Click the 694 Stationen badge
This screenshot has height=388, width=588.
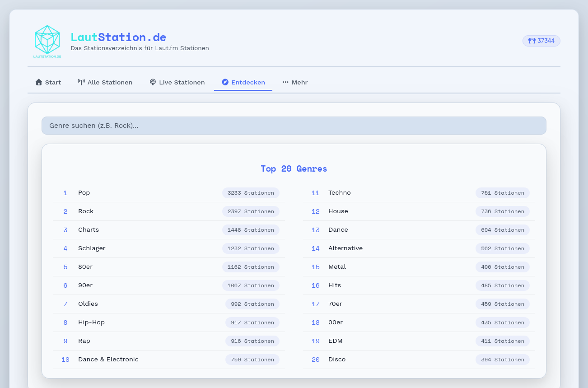[503, 230]
